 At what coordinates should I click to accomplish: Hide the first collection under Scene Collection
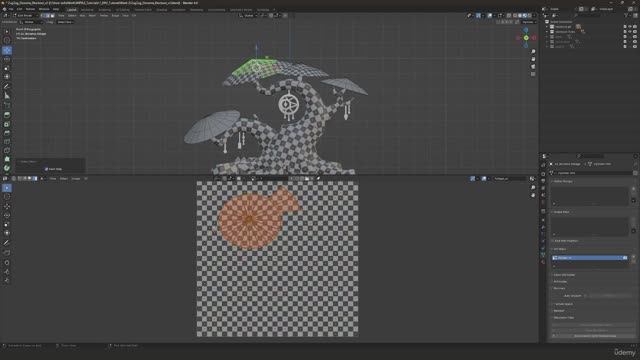(630, 27)
